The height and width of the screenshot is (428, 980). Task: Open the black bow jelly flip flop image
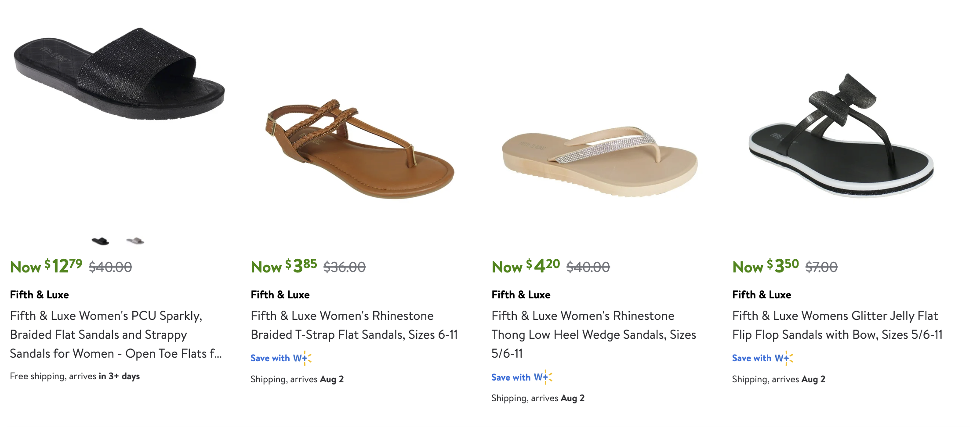pyautogui.click(x=841, y=136)
